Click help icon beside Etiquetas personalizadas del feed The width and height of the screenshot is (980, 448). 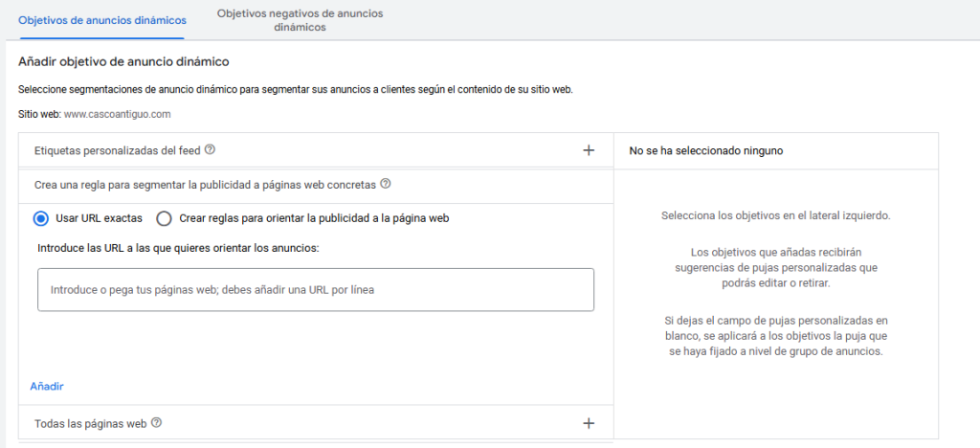(210, 150)
